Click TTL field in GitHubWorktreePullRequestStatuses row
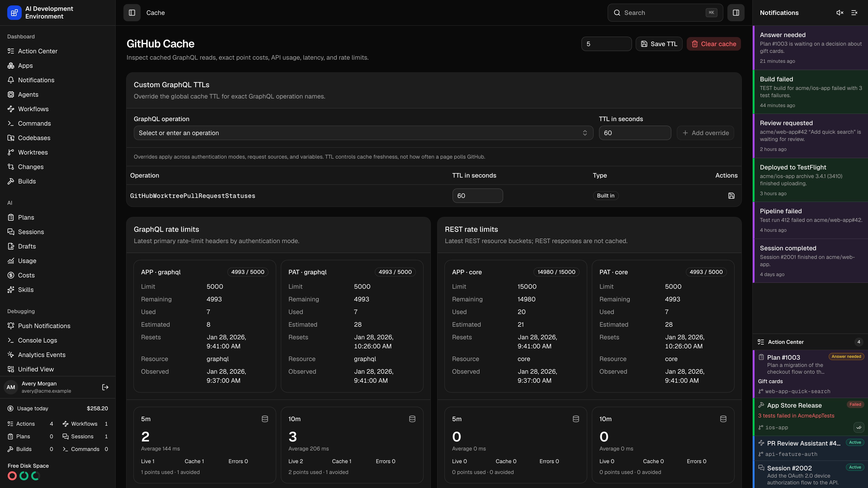Screen dimensions: 868x488 [x=477, y=196]
